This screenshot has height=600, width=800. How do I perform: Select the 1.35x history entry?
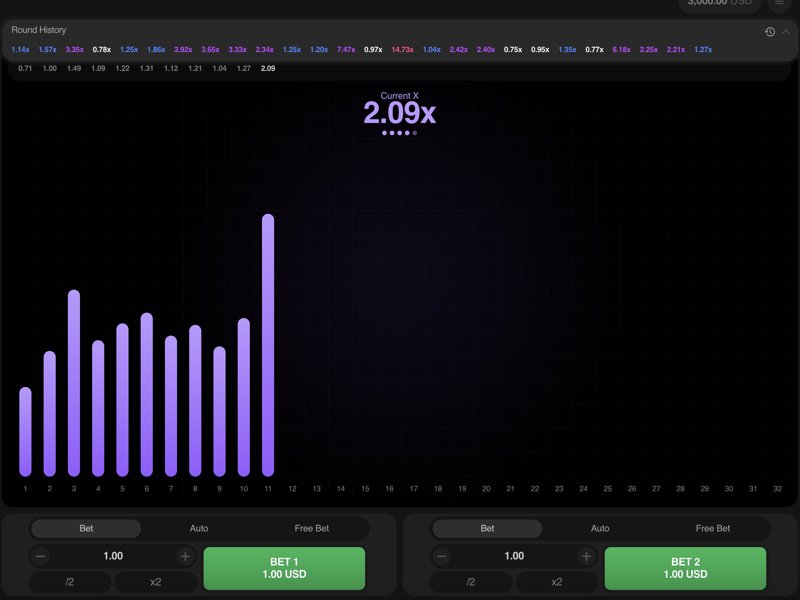(567, 49)
